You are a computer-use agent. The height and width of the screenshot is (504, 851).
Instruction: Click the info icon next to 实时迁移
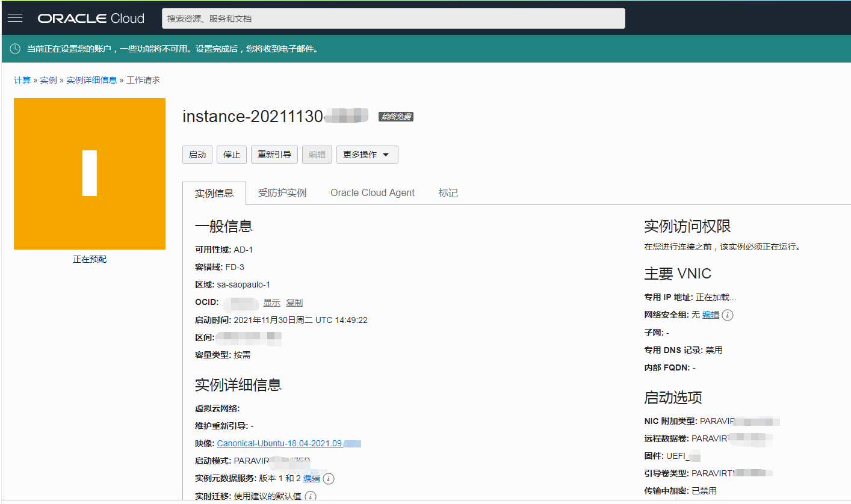(x=311, y=496)
